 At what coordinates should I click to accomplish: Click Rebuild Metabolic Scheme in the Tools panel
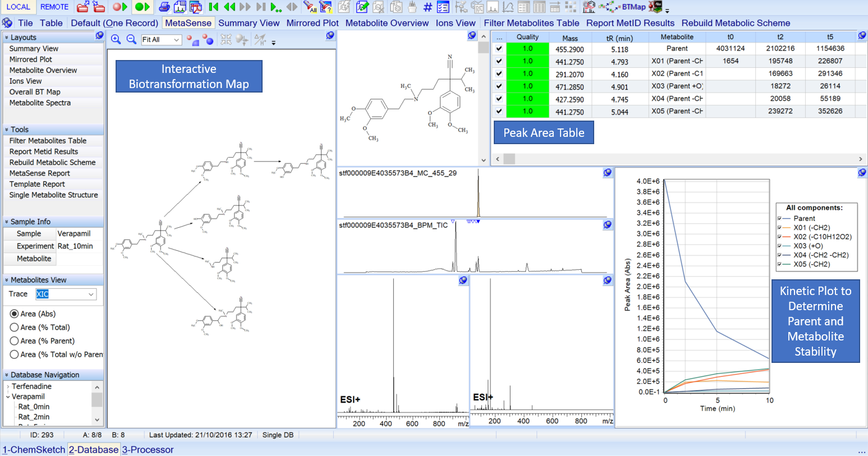pyautogui.click(x=52, y=163)
